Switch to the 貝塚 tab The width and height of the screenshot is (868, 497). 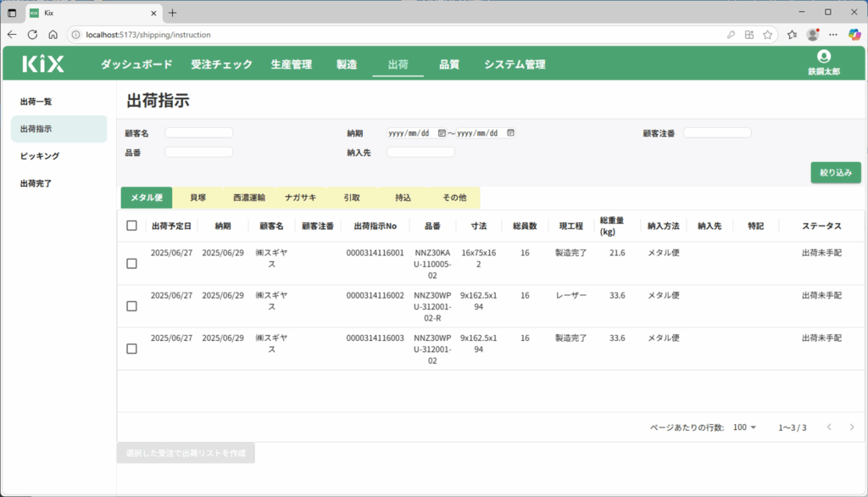[198, 198]
